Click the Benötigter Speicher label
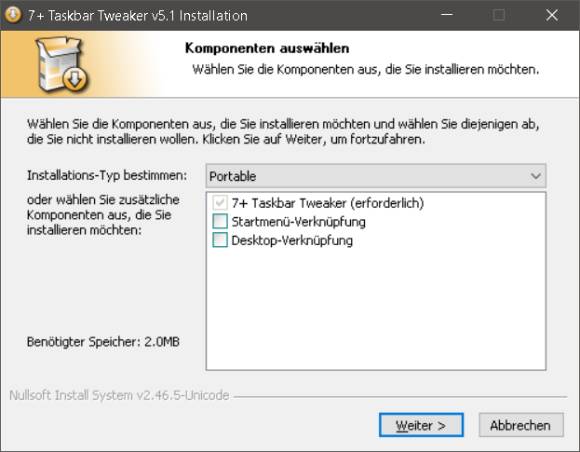 pos(103,341)
